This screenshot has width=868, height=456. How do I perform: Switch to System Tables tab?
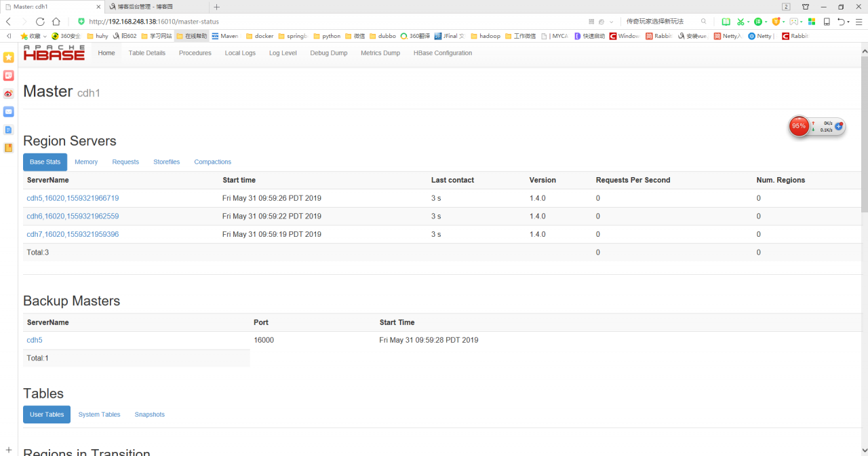99,415
